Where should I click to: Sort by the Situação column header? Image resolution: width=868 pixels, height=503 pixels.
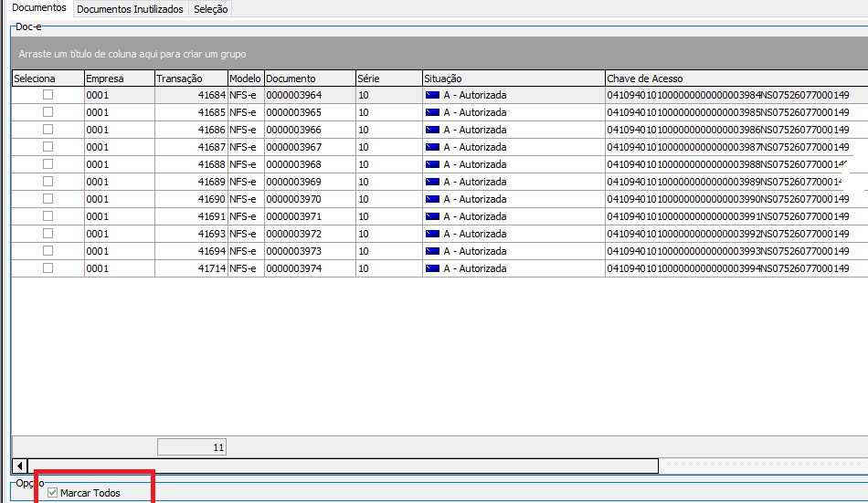[x=513, y=78]
